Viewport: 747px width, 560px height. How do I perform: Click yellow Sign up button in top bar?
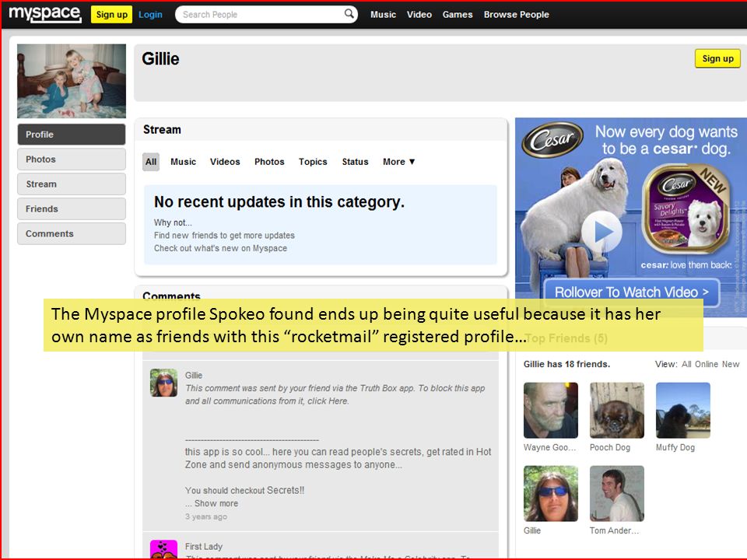coord(111,14)
